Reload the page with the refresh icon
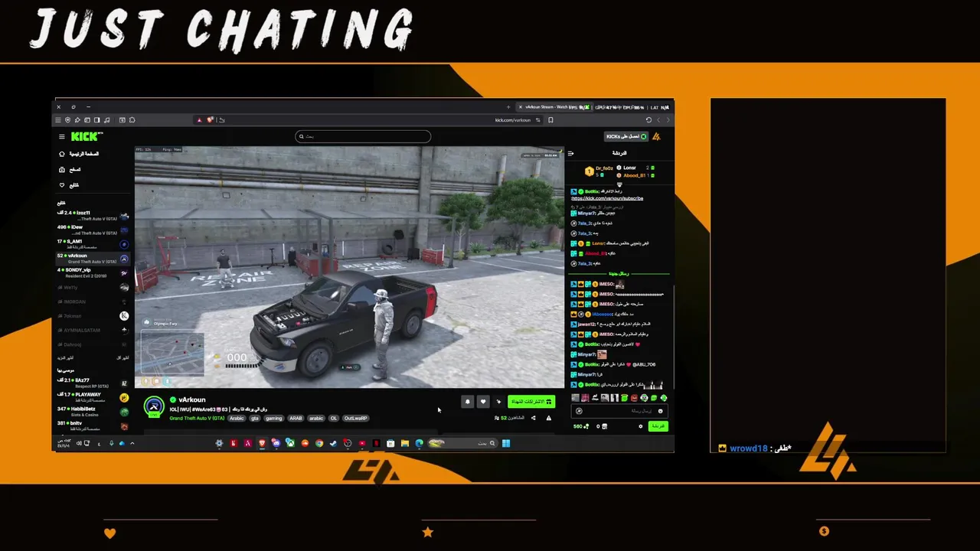The image size is (980, 551). coord(648,120)
